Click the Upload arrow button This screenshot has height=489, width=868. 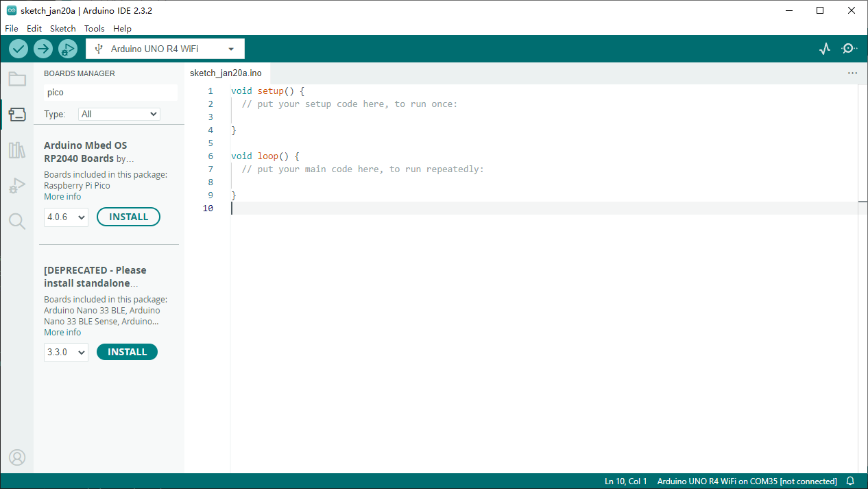[43, 49]
